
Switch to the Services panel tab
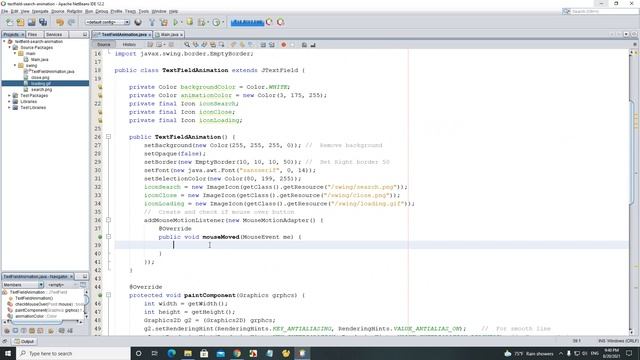tap(54, 35)
